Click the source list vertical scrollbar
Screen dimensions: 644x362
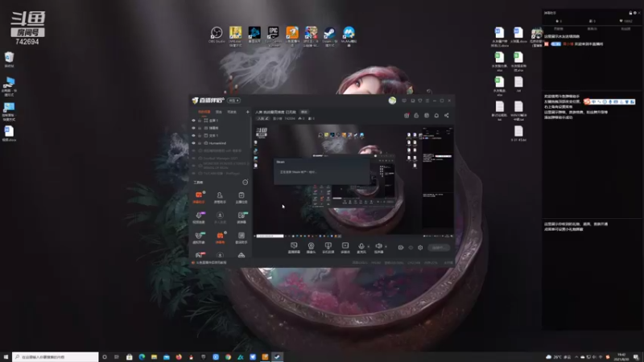pyautogui.click(x=250, y=134)
